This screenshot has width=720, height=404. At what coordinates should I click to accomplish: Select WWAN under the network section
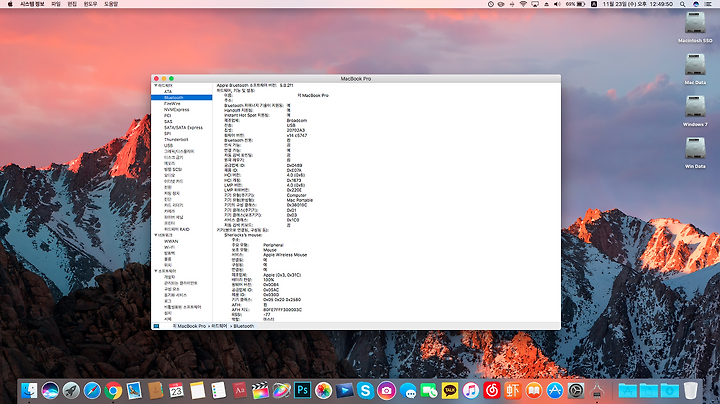[171, 241]
